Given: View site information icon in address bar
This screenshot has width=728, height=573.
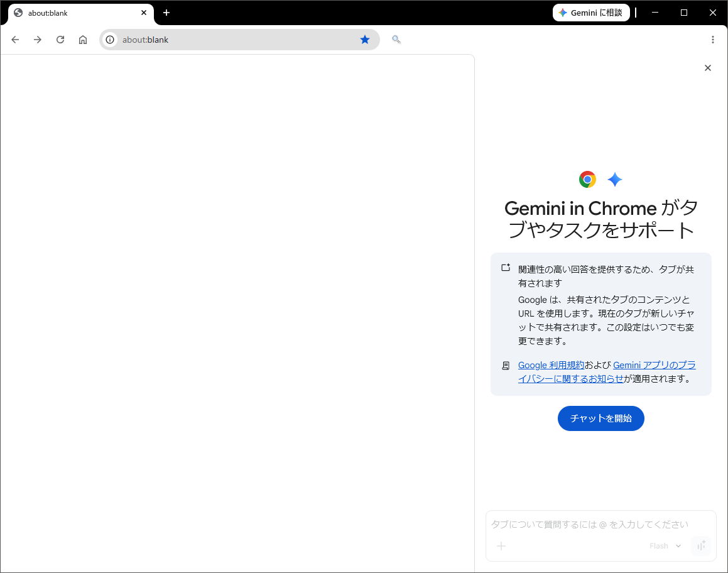Looking at the screenshot, I should click(110, 40).
